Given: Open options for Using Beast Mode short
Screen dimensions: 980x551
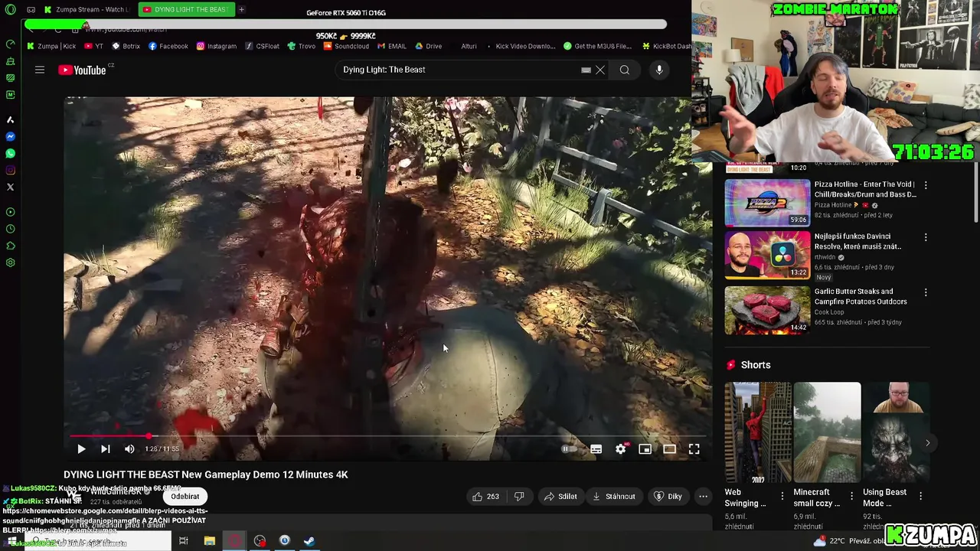Looking at the screenshot, I should (920, 496).
